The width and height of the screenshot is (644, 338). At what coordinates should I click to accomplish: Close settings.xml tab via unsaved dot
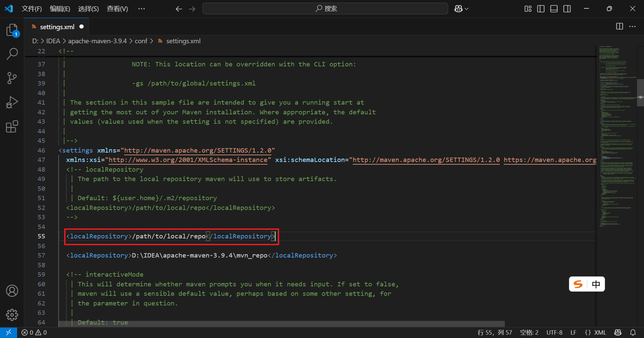pos(82,26)
